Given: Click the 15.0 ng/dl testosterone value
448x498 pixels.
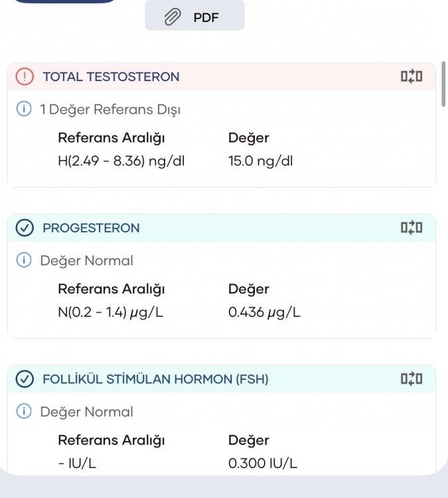Looking at the screenshot, I should pyautogui.click(x=260, y=161).
